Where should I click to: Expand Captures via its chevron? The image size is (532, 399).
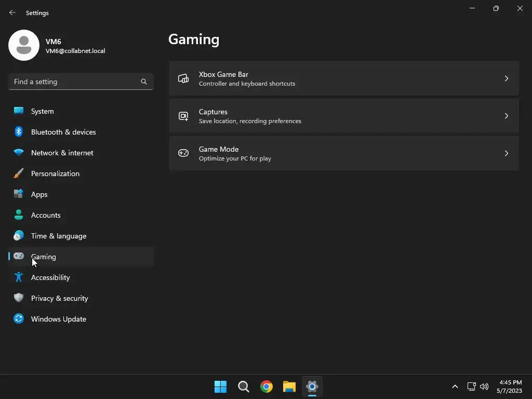pos(506,116)
